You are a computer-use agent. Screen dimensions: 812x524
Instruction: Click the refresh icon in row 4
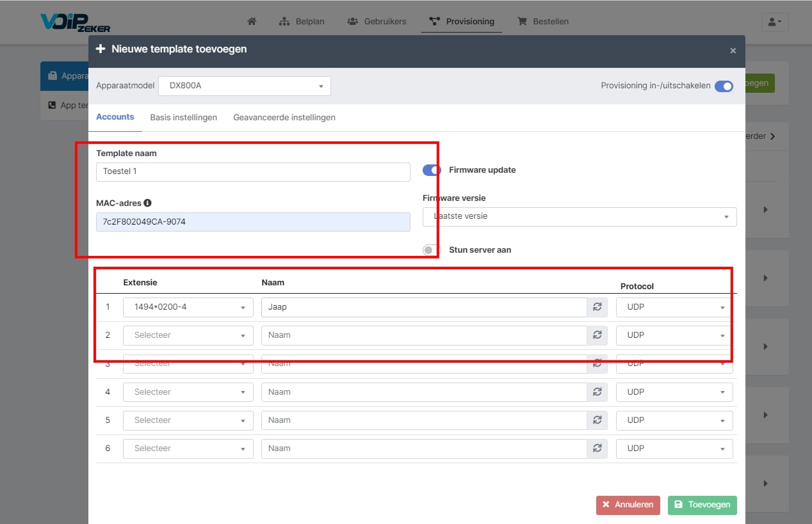click(597, 392)
